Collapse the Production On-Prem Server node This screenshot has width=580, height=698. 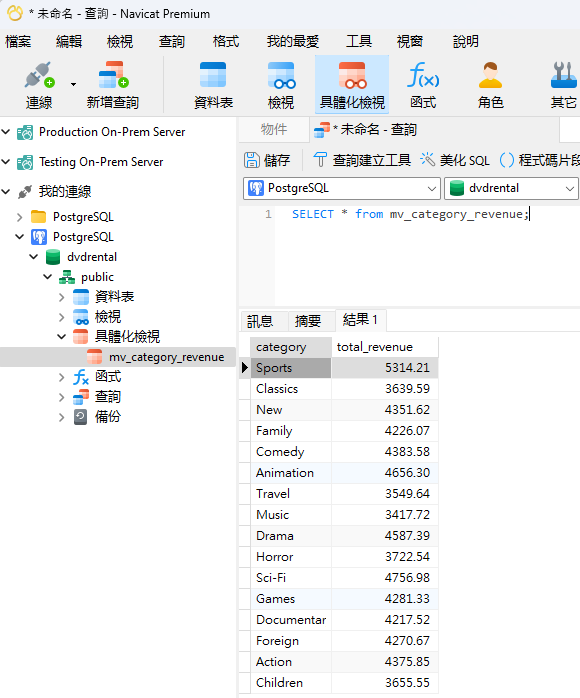[6, 132]
